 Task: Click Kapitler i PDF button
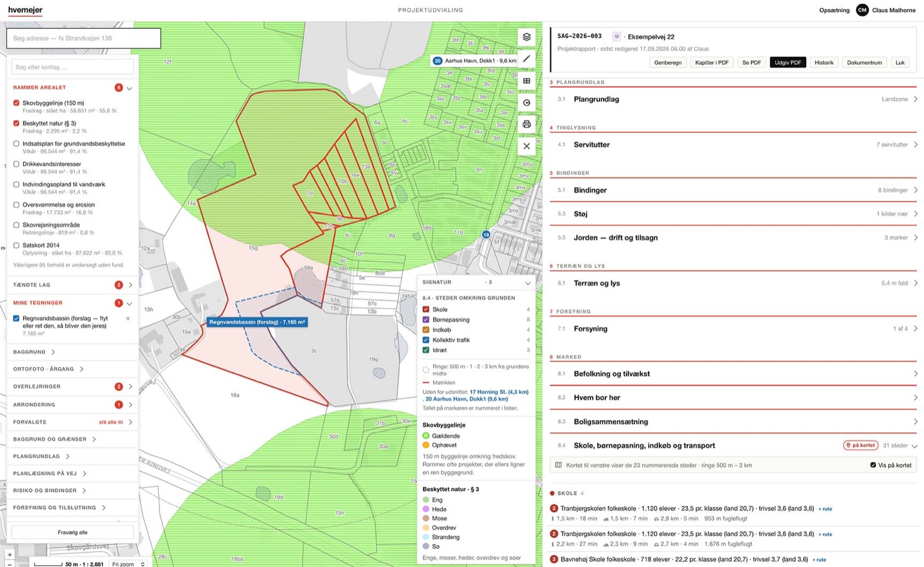(711, 62)
